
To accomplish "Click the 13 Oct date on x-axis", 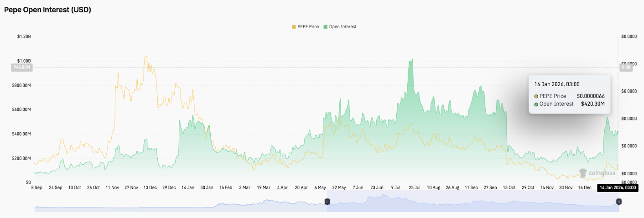I will [509, 187].
